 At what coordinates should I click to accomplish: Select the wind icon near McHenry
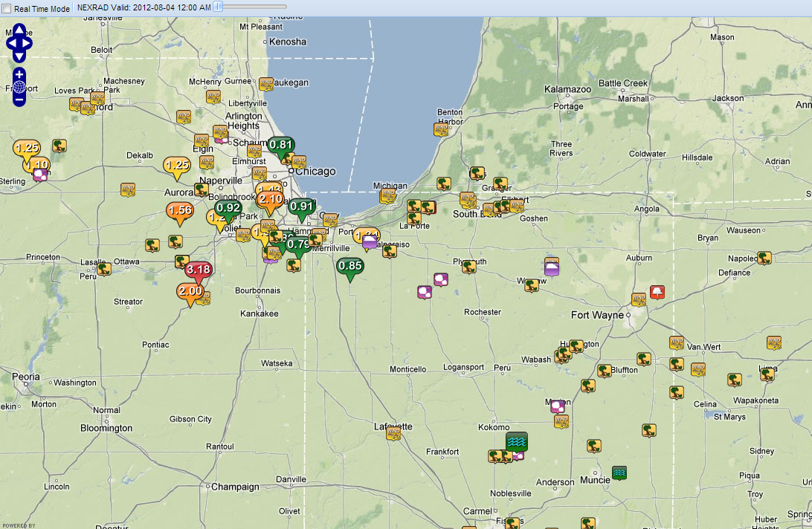click(x=213, y=97)
